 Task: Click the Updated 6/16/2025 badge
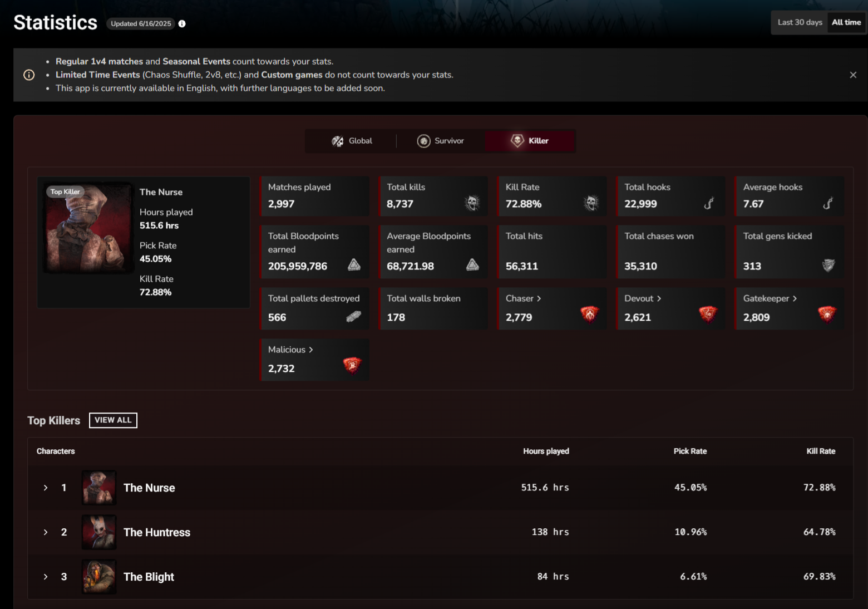[x=141, y=23]
